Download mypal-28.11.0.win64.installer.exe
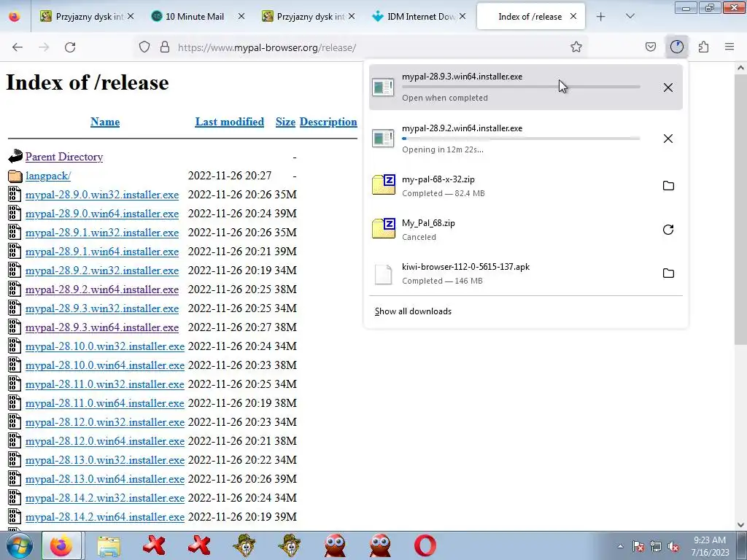747x560 pixels. pyautogui.click(x=105, y=403)
